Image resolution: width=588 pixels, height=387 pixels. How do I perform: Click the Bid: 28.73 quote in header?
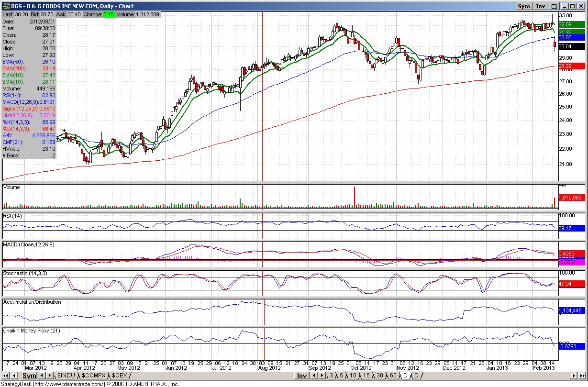click(42, 15)
